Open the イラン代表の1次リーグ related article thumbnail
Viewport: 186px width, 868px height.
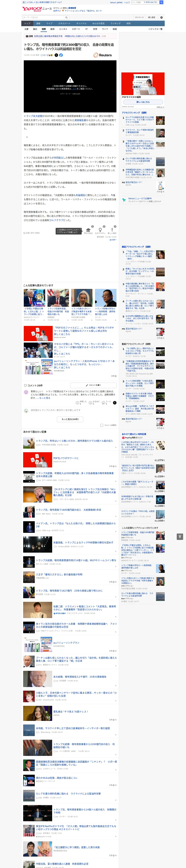point(82,298)
